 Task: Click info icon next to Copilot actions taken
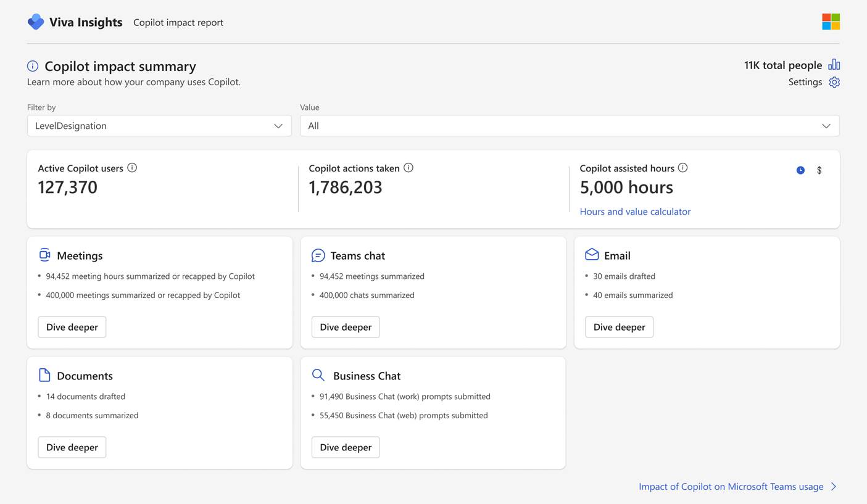(409, 168)
